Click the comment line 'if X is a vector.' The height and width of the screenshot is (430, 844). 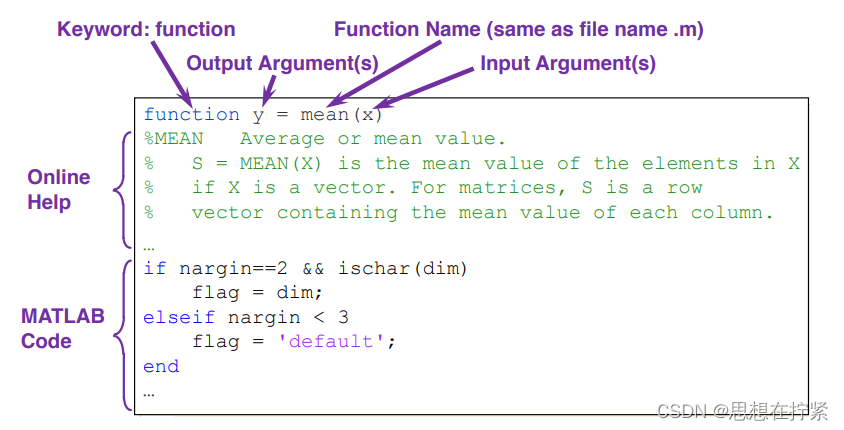[x=423, y=188]
